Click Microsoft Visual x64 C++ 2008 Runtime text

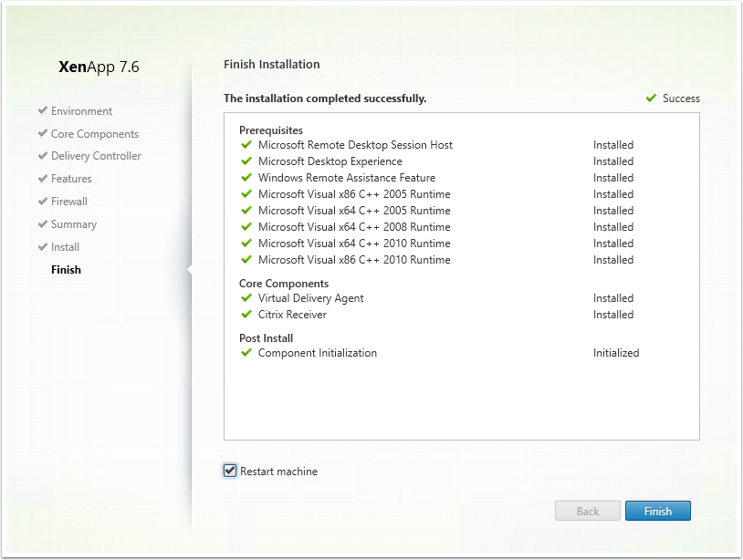click(x=354, y=227)
